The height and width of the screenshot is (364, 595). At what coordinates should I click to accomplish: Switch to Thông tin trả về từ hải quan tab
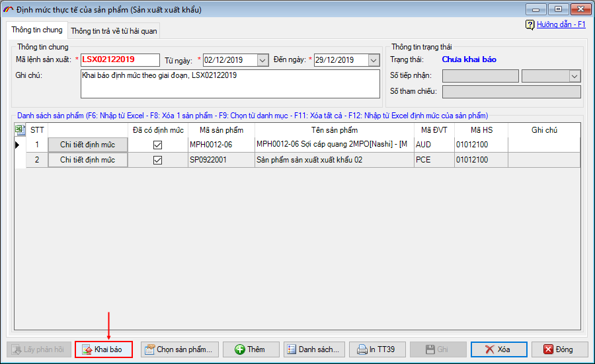click(x=114, y=31)
